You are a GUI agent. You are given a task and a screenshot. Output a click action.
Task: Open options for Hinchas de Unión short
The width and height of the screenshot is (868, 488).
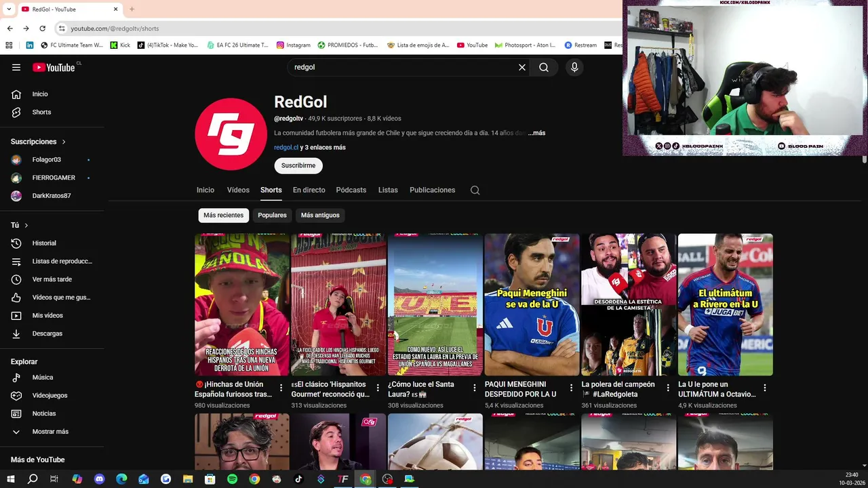pyautogui.click(x=281, y=388)
